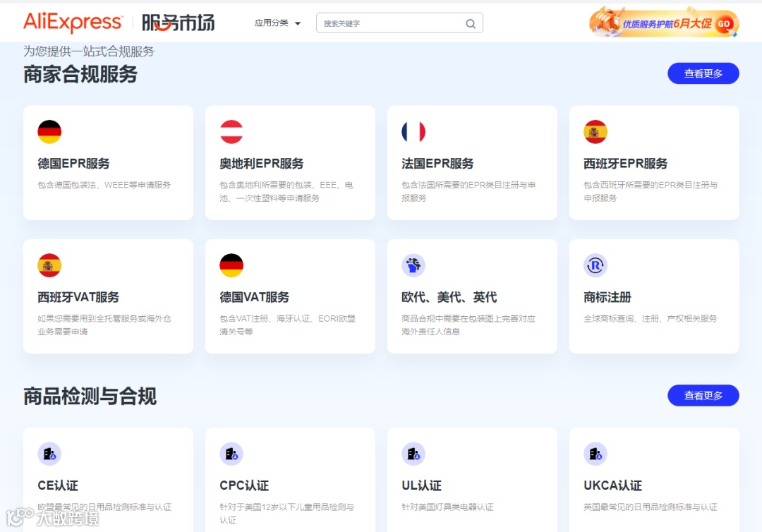Open the CPC认证 title
Screen dimensions: 762x532
coord(244,486)
